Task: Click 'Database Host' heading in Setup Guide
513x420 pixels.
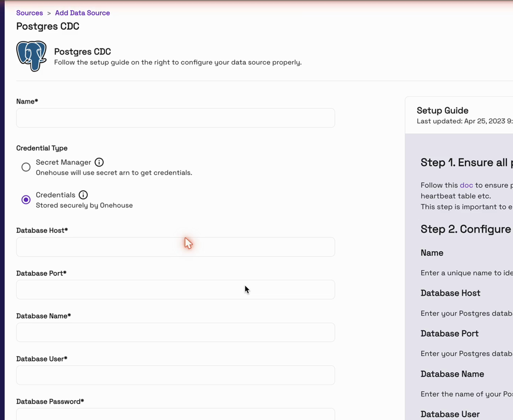Action: click(450, 293)
